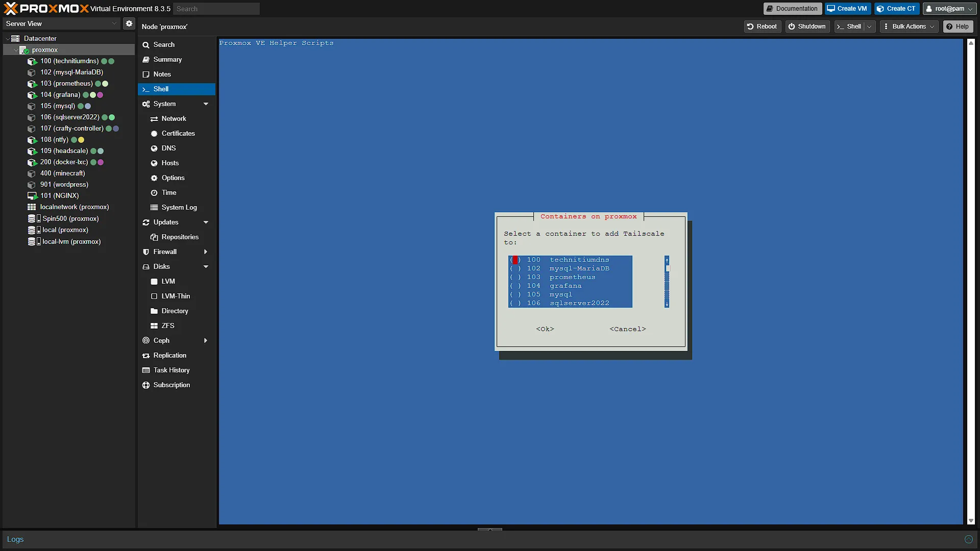Open the LVM storage icon
This screenshot has width=980, height=551.
(x=154, y=282)
